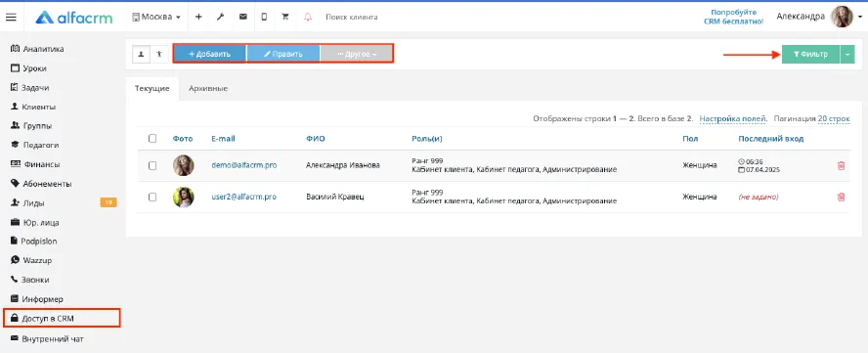868x353 pixels.
Task: Open Доступ в CRM section
Action: (x=62, y=319)
